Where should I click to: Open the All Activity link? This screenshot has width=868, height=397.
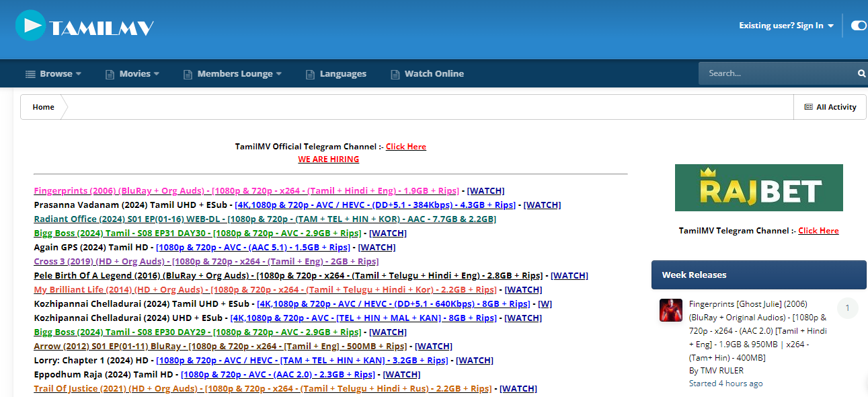coord(830,107)
